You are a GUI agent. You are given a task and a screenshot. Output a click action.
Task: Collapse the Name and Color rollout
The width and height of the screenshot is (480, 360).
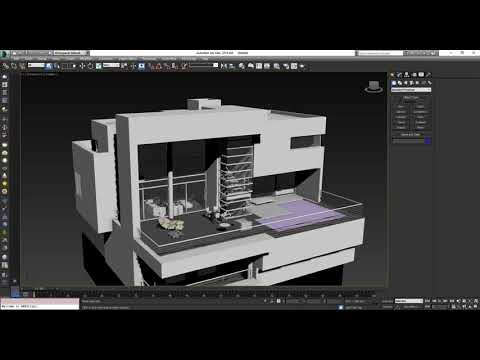411,134
